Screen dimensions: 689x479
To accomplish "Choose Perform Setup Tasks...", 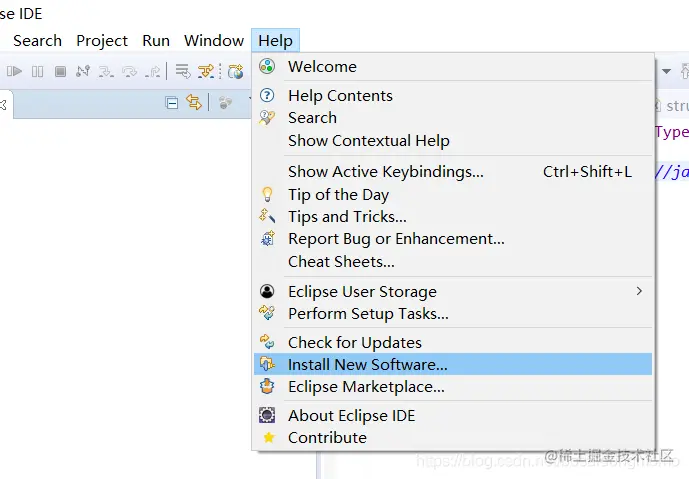I will tap(453, 314).
